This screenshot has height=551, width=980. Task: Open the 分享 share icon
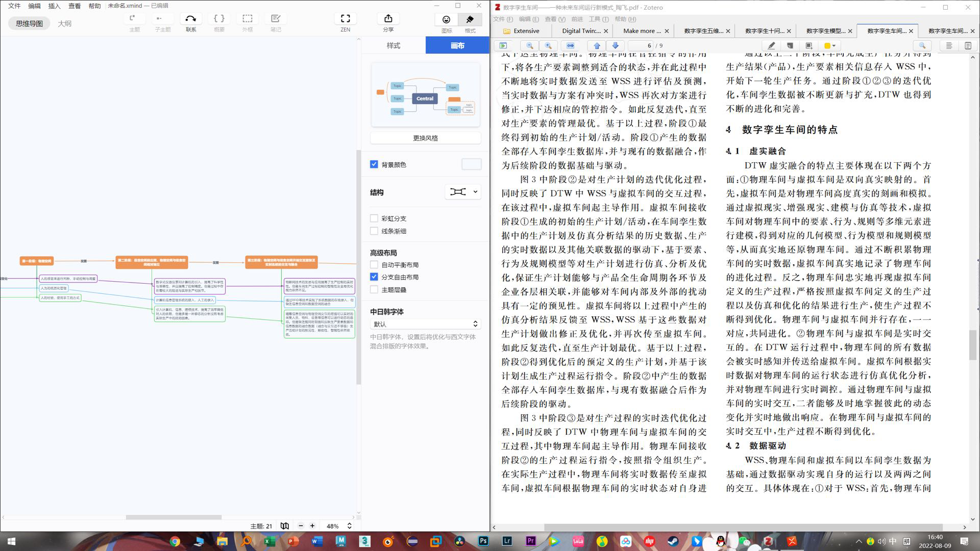(388, 19)
